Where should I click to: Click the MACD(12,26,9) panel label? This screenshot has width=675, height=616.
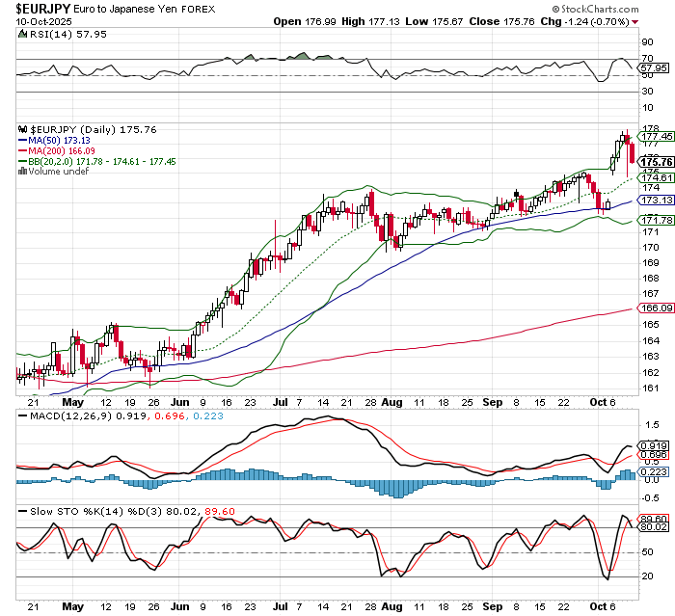click(56, 415)
